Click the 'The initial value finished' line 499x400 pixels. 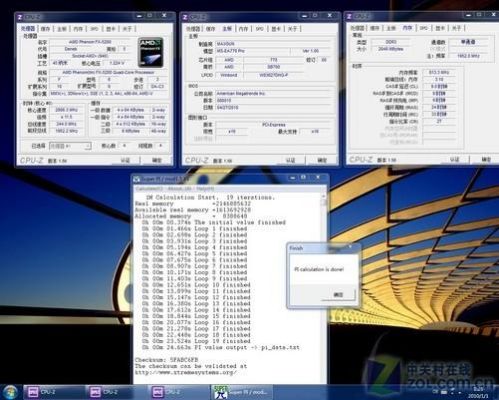tap(214, 222)
